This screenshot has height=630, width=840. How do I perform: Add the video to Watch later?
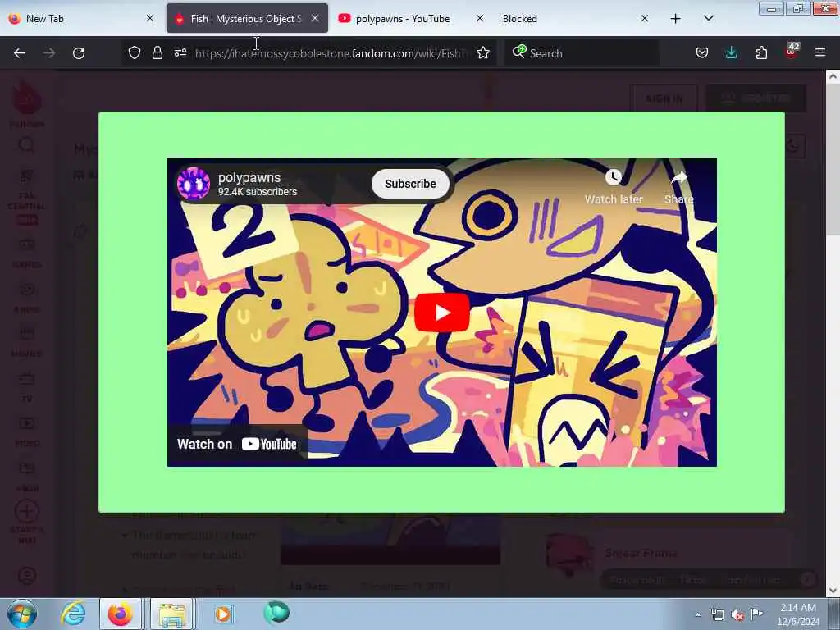[614, 187]
